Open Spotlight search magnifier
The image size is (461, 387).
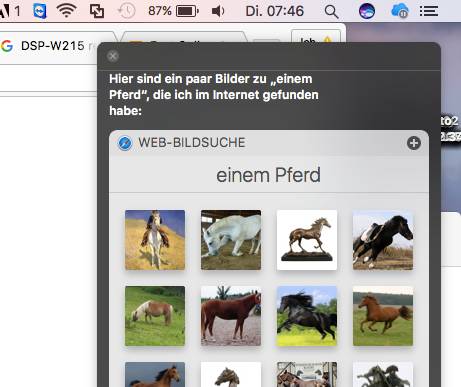pos(331,11)
